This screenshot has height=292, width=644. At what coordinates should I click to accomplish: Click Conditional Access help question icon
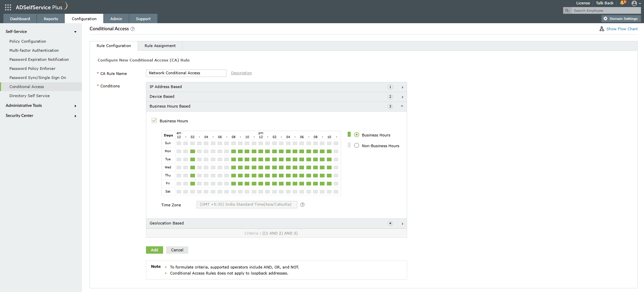pyautogui.click(x=133, y=29)
